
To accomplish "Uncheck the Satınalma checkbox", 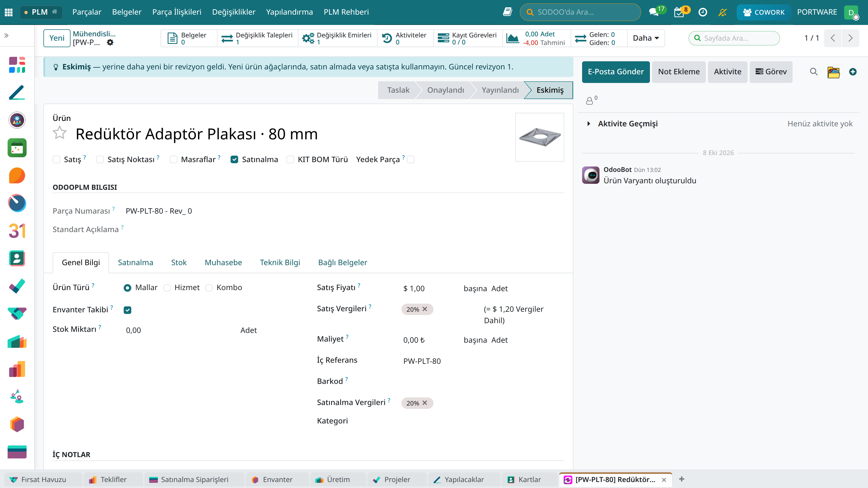I will [x=234, y=159].
